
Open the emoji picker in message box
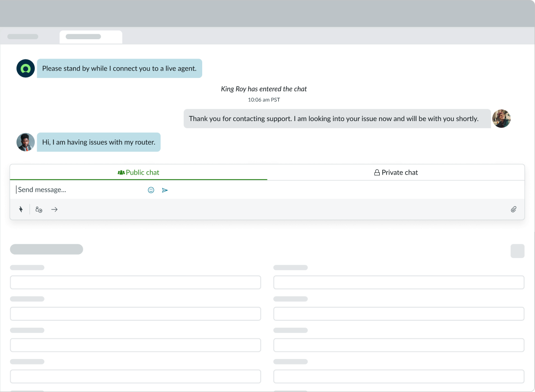(151, 190)
